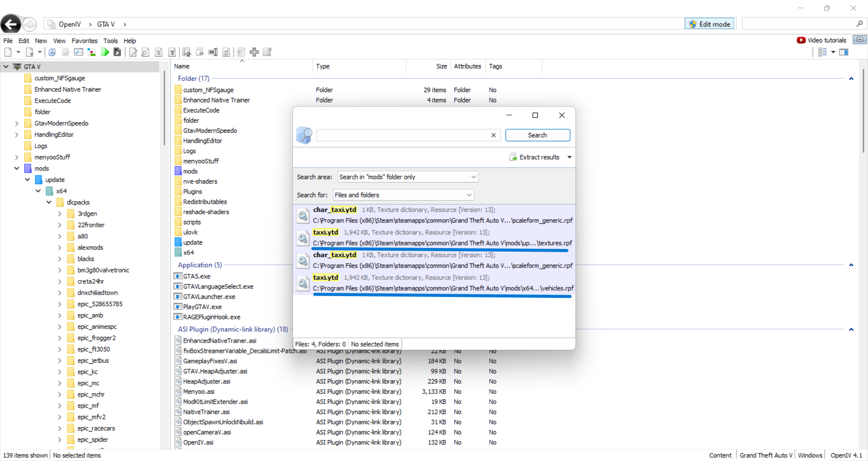Image resolution: width=868 pixels, height=461 pixels.
Task: Click the black save-shortcut toolbar icon
Action: (x=118, y=52)
